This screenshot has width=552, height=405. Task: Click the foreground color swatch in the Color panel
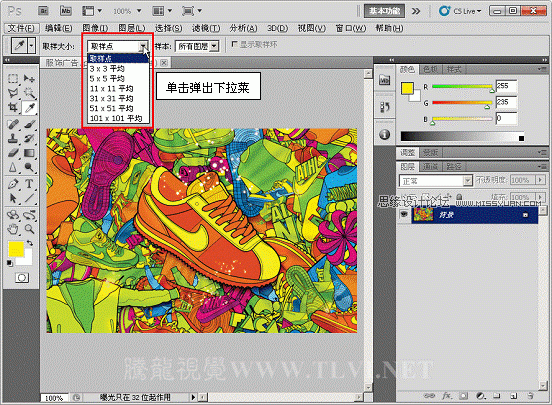[x=407, y=88]
